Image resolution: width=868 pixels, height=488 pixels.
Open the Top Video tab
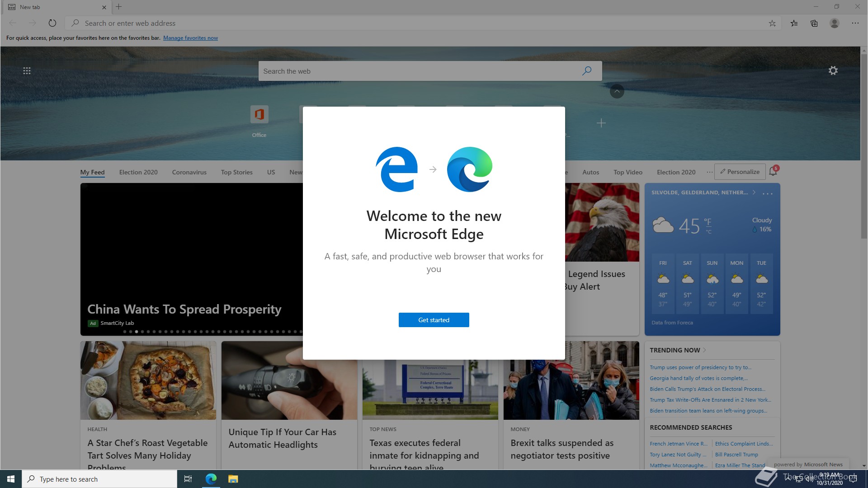627,172
